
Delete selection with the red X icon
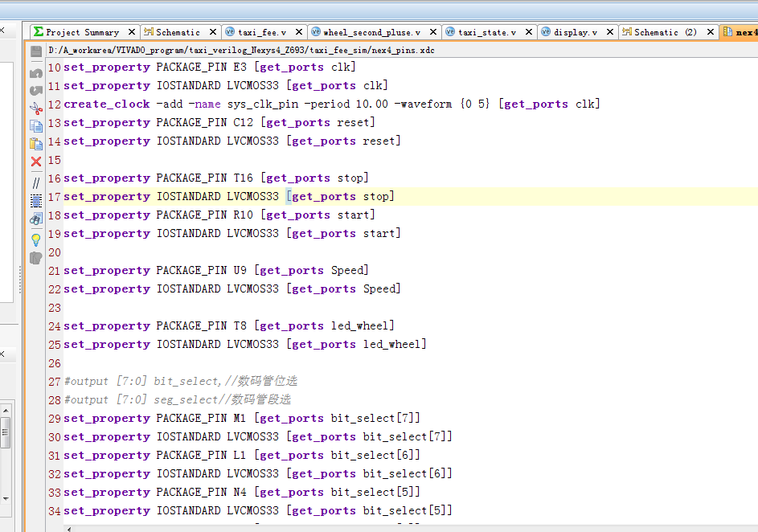point(36,162)
